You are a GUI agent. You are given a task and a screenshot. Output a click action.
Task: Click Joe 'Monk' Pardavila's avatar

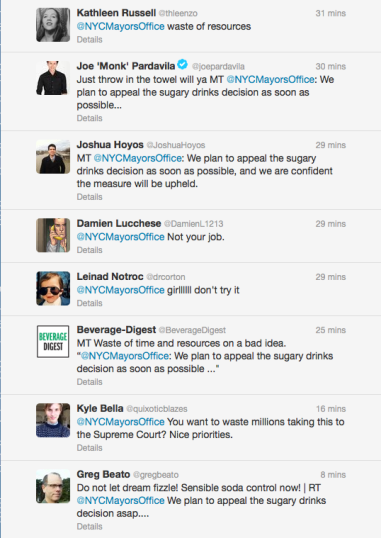pos(53,78)
